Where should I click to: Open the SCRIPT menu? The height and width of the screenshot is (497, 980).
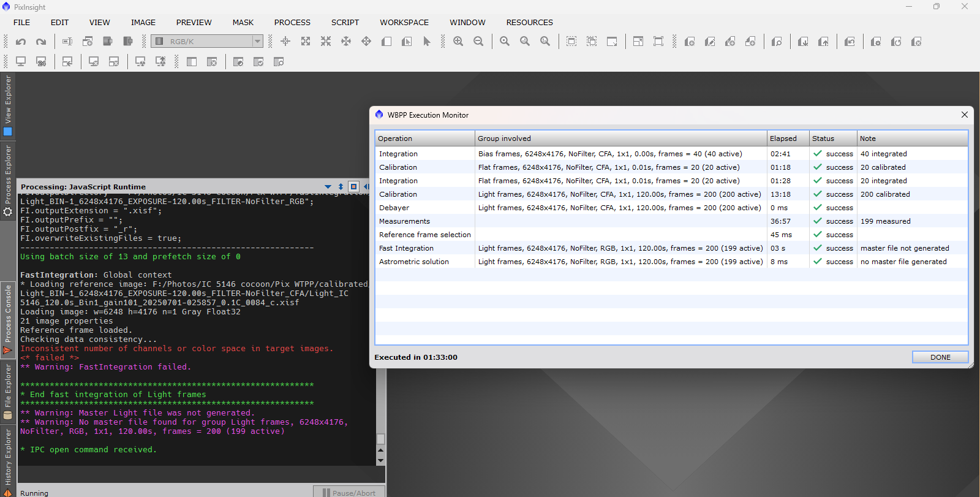[345, 23]
